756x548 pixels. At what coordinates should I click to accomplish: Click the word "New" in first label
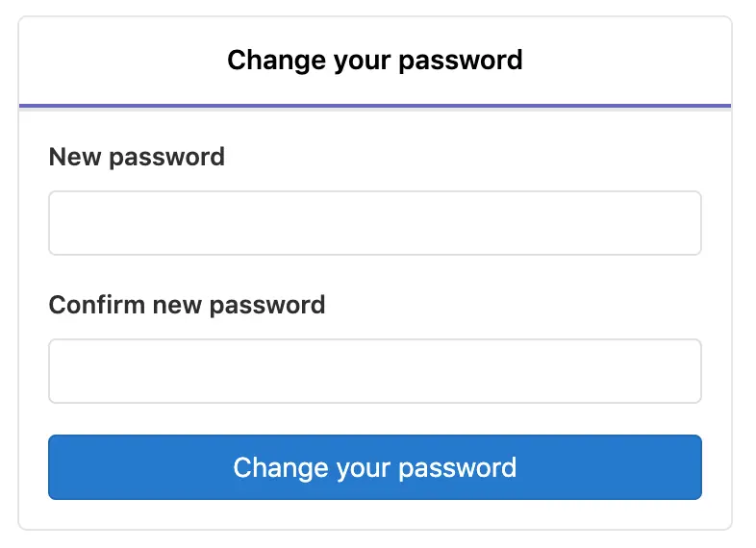click(x=75, y=157)
